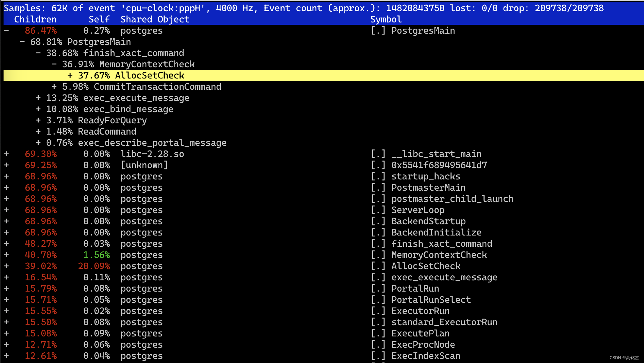Expand the postmaster_child_launch row
Viewport: 644px width, 363px height.
[6, 199]
